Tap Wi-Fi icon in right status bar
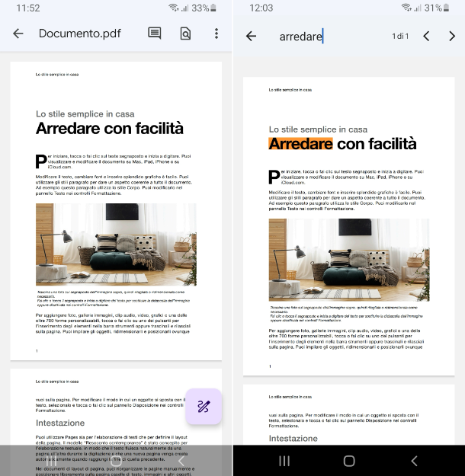This screenshot has width=465, height=476. pos(406,8)
